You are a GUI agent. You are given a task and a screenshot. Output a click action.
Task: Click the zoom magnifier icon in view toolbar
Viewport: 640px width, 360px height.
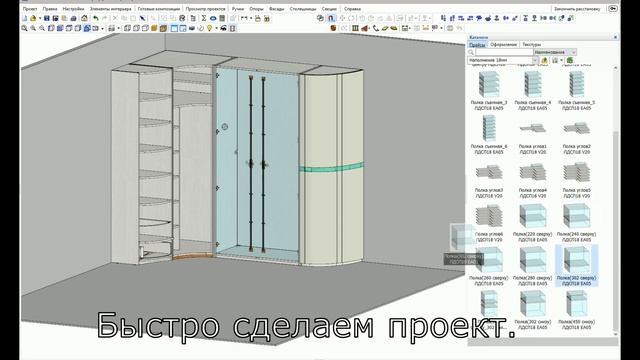pyautogui.click(x=24, y=28)
